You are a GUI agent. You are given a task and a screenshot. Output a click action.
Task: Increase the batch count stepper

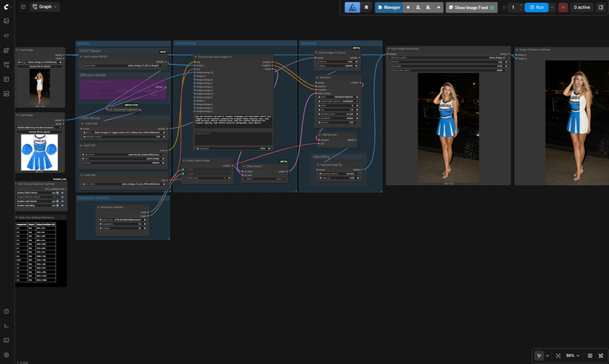click(x=521, y=5)
